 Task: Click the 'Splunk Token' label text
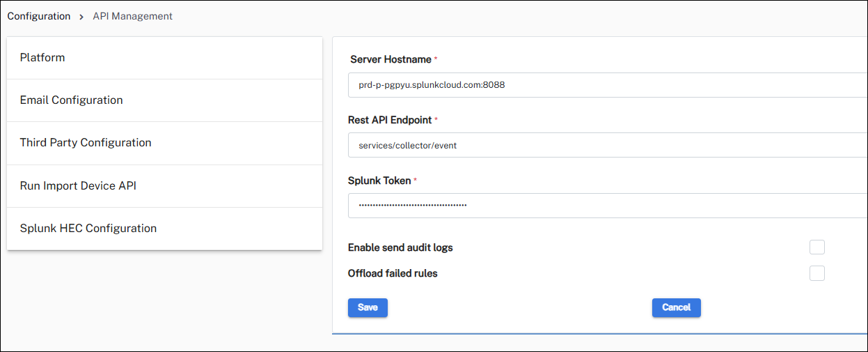379,181
